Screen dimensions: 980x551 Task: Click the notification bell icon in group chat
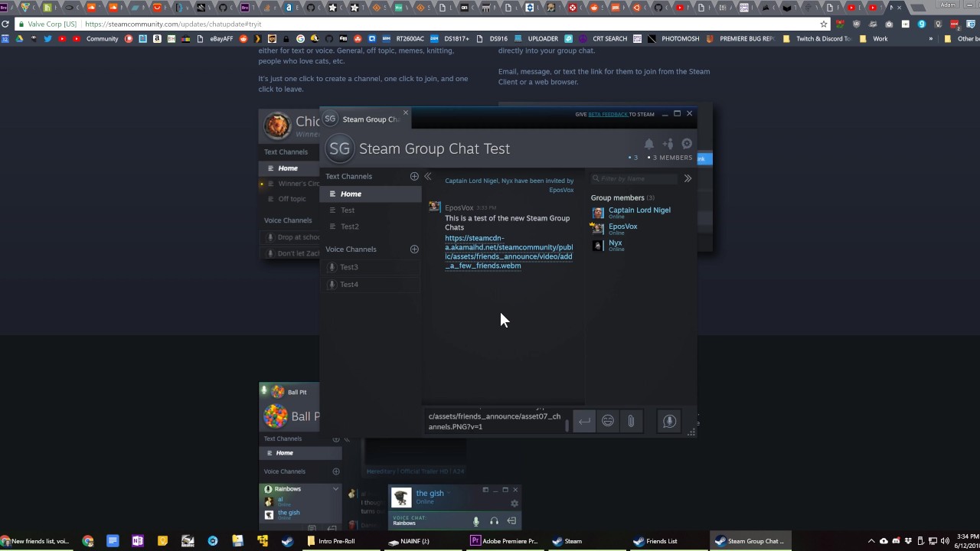648,144
